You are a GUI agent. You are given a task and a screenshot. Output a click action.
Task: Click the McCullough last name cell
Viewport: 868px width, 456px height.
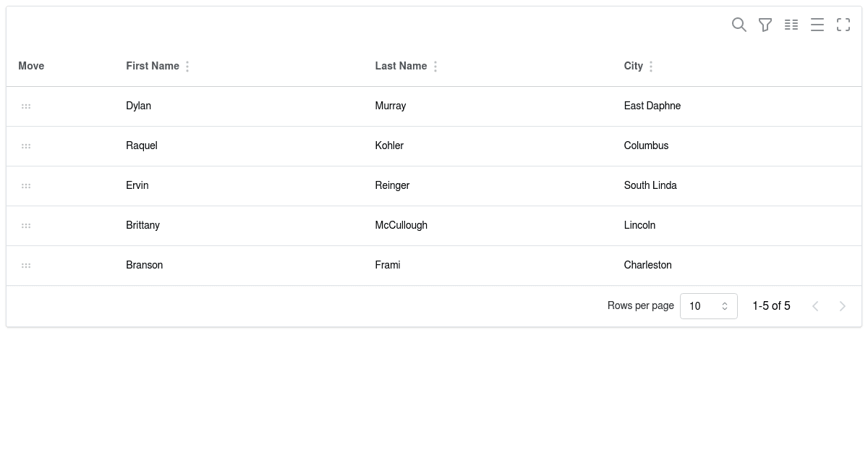pos(401,225)
